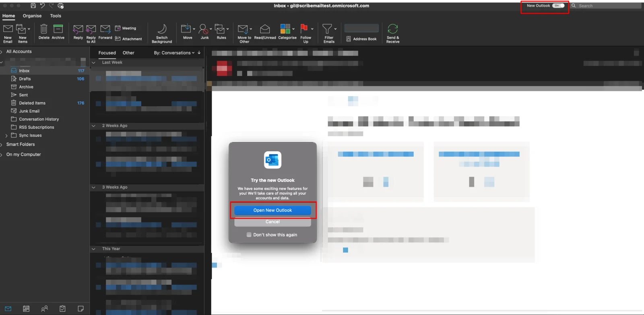This screenshot has width=644, height=315.
Task: Switch to the Focused inbox tab
Action: click(x=107, y=53)
